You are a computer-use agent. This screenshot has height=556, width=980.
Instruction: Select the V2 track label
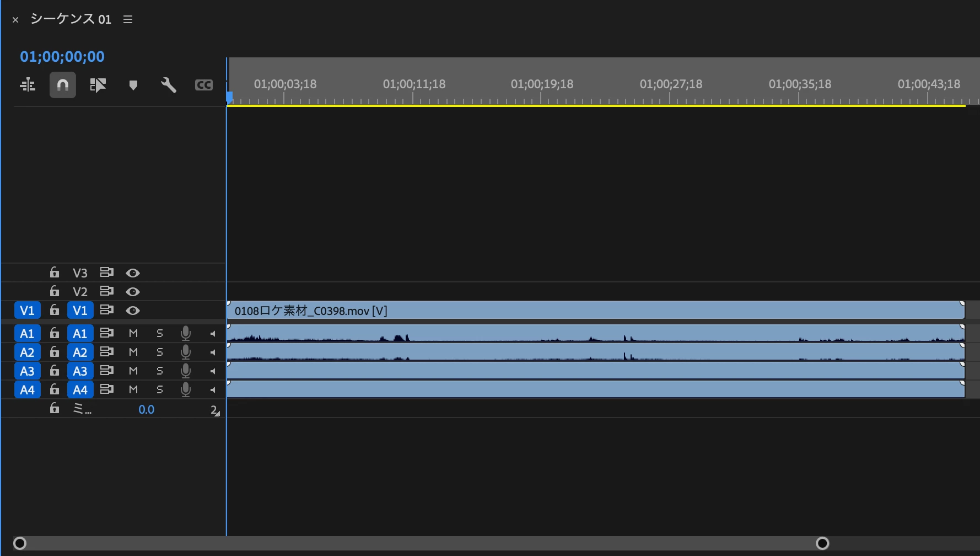80,292
